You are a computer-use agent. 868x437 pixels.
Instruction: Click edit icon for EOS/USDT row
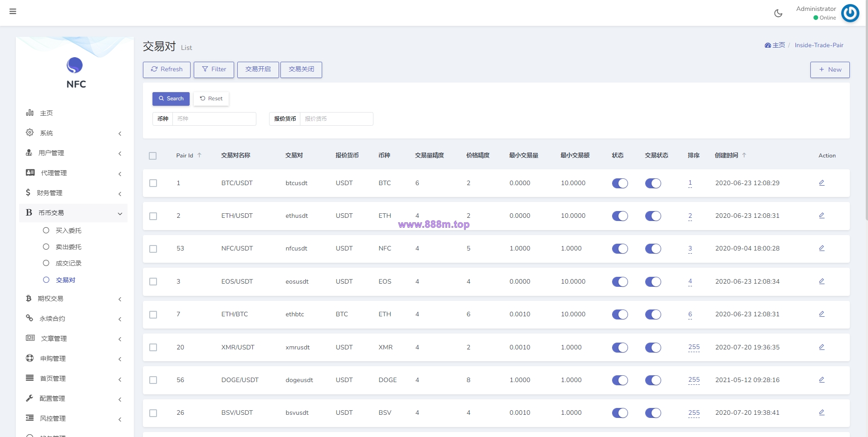coord(821,281)
